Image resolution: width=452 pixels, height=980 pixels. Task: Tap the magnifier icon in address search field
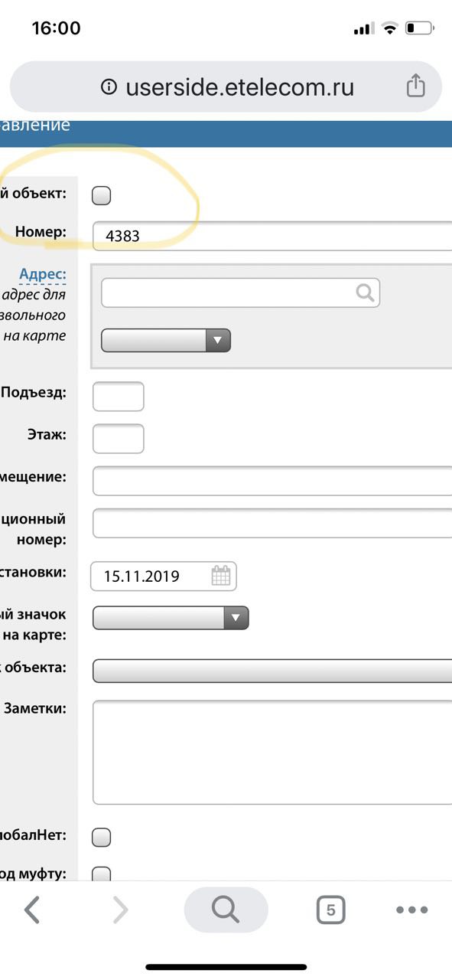[x=366, y=292]
